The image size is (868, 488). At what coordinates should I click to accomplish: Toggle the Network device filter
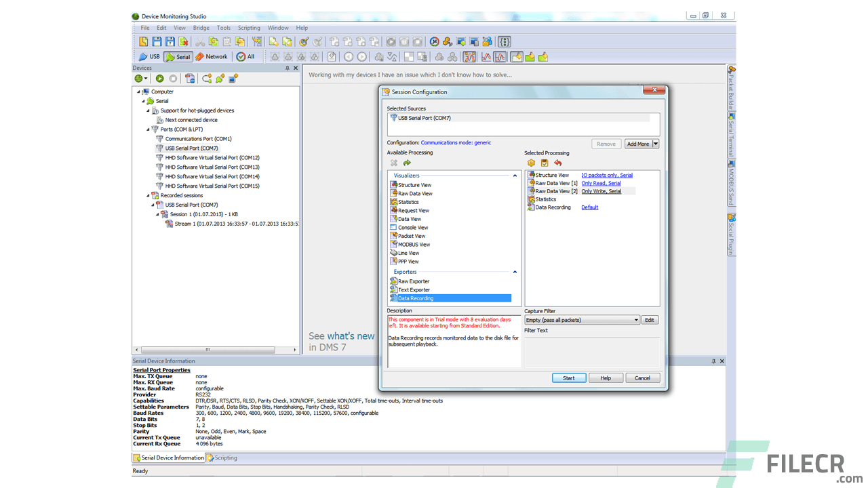(212, 57)
